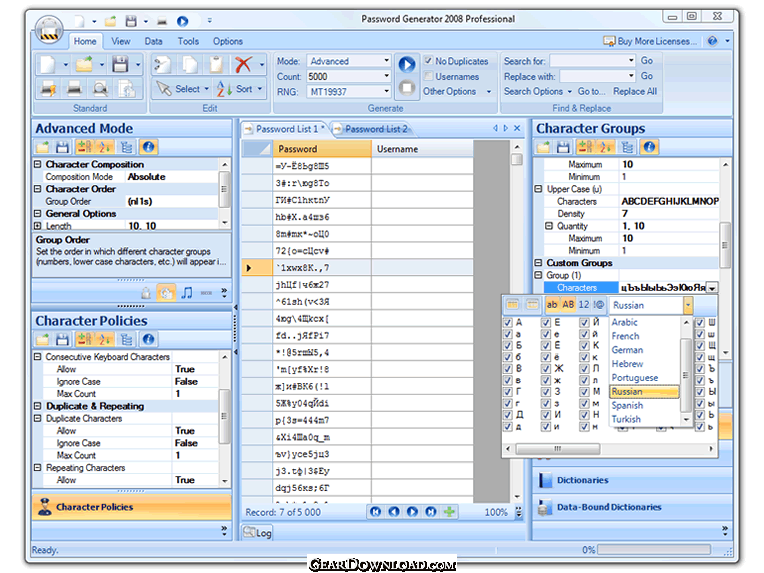Click the New document icon in Standard group

coord(48,64)
